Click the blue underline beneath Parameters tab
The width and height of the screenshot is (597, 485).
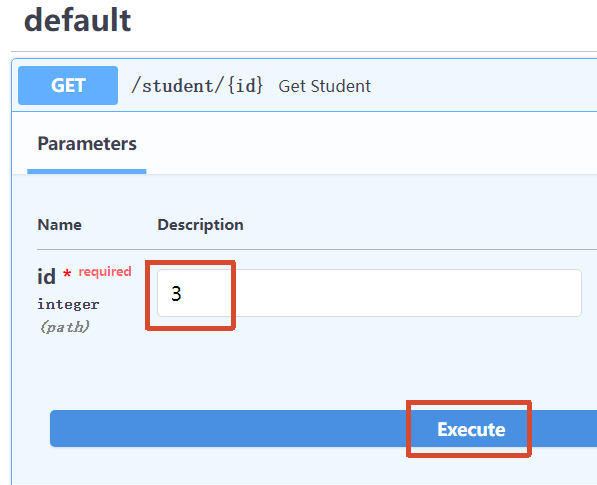pos(87,171)
